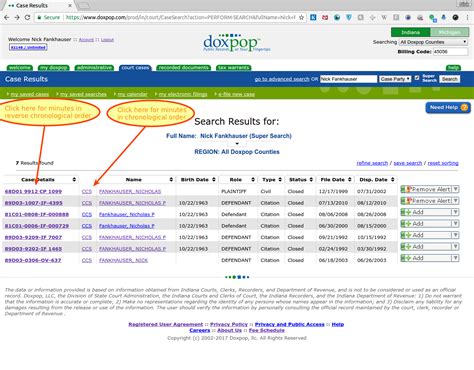The image size is (474, 370).
Task: Open the administrative tab
Action: (94, 68)
